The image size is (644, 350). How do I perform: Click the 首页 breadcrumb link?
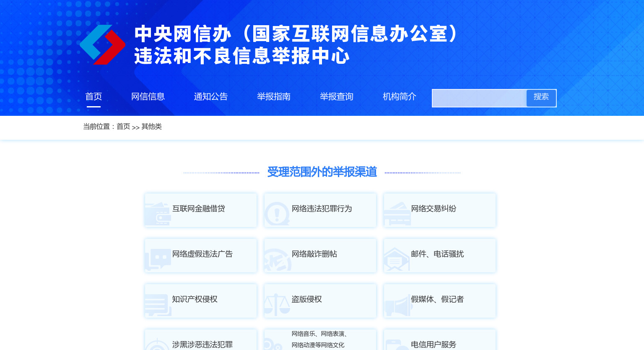[123, 126]
